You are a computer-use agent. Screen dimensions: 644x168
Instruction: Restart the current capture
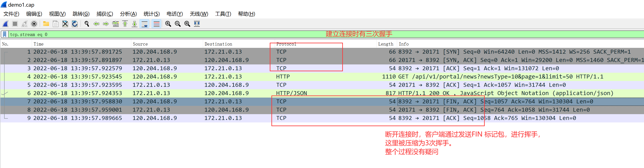25,24
